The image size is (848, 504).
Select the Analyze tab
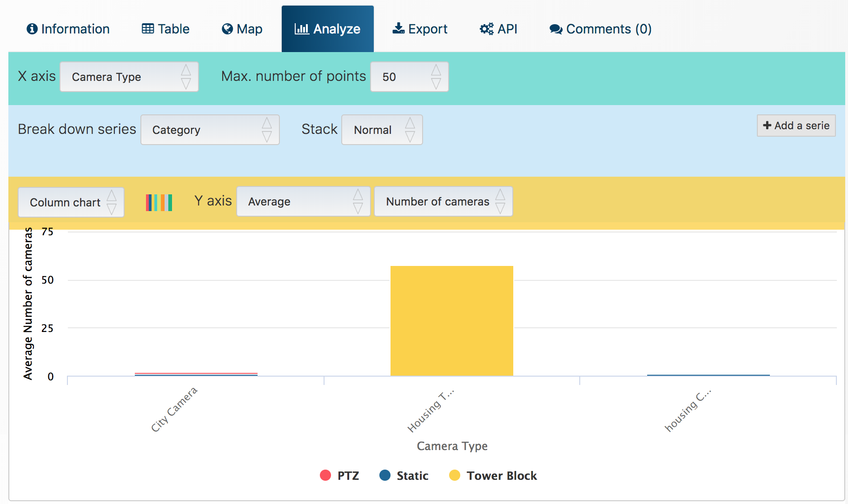coord(328,29)
